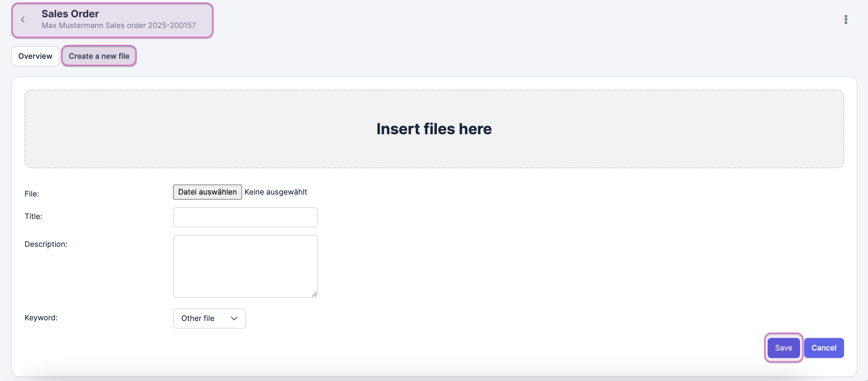The image size is (868, 381).
Task: Switch to the Overview tab
Action: point(35,56)
